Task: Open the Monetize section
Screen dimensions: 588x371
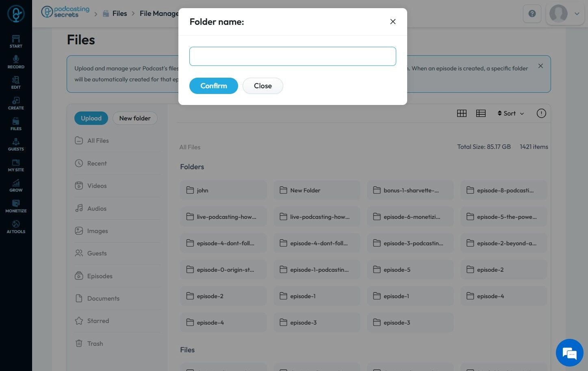Action: pyautogui.click(x=16, y=206)
